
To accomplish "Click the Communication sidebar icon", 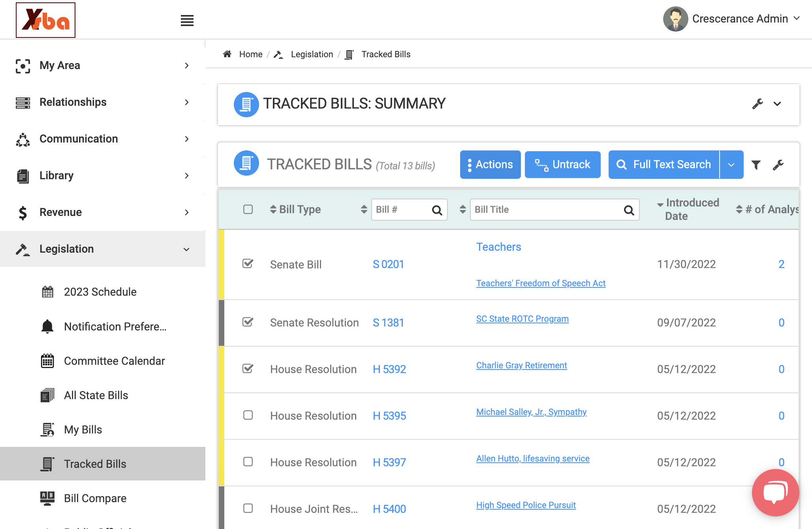I will [x=23, y=139].
